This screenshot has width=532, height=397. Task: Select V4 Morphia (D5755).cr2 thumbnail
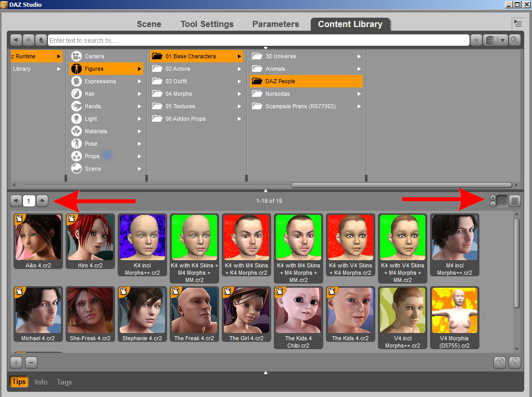(454, 318)
